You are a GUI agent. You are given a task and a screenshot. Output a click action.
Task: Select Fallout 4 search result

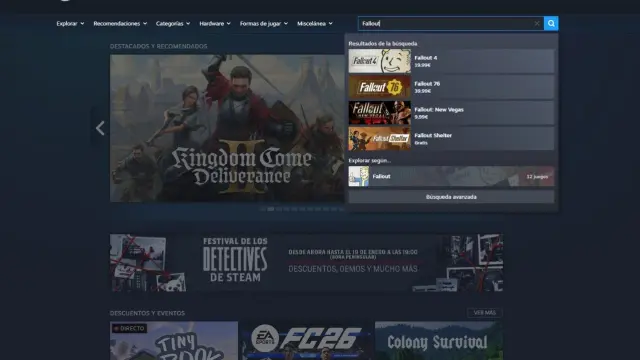[x=451, y=61]
